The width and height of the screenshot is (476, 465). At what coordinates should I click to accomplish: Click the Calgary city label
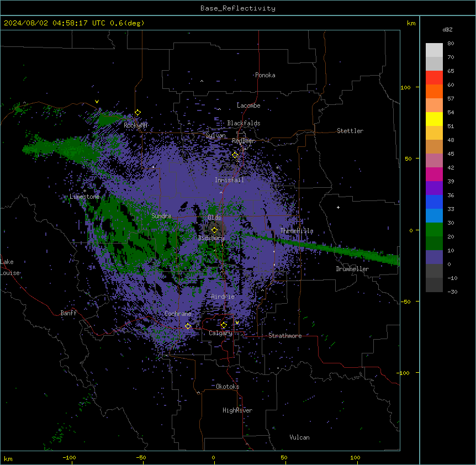[x=220, y=333]
